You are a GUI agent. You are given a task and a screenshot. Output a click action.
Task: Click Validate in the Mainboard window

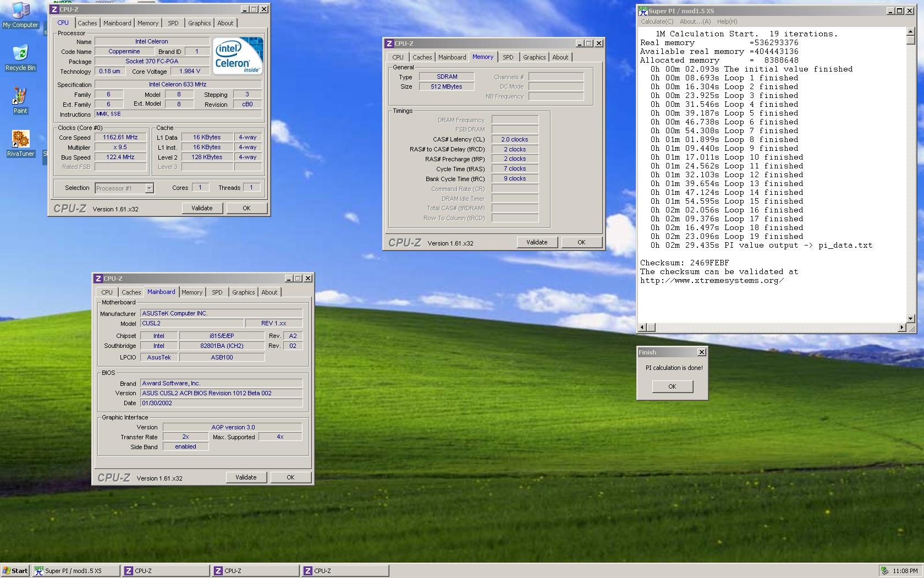246,477
